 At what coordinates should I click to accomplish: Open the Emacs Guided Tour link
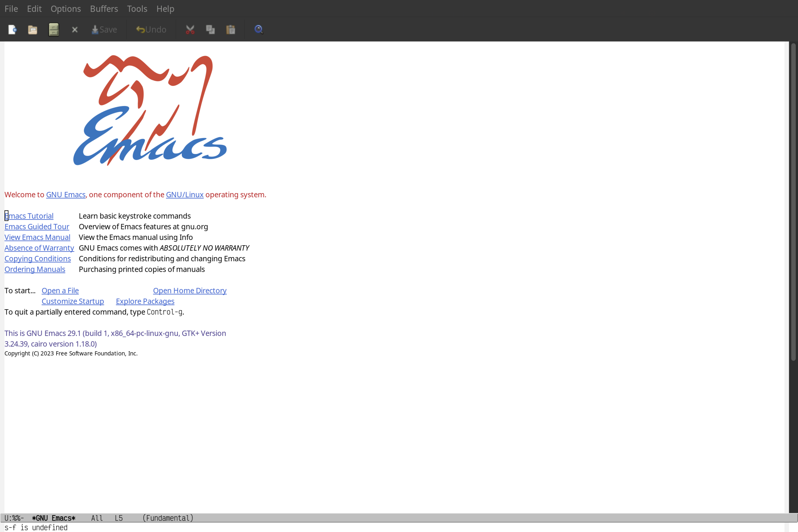(x=37, y=226)
